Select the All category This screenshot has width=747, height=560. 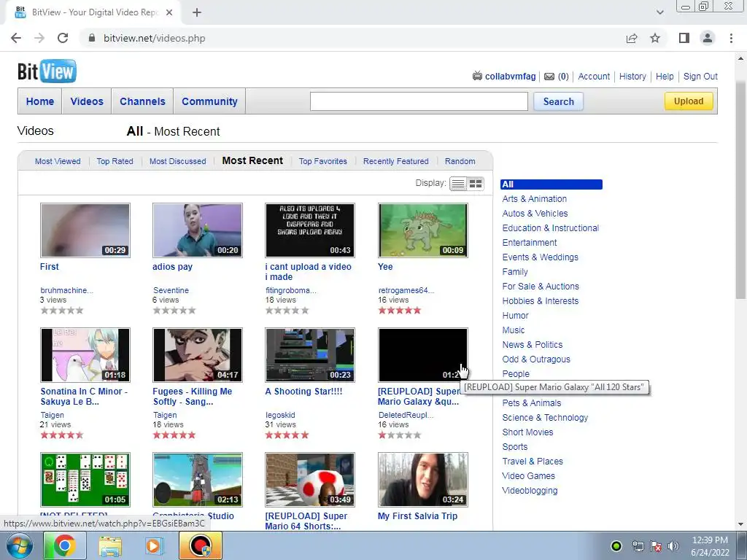coord(551,184)
